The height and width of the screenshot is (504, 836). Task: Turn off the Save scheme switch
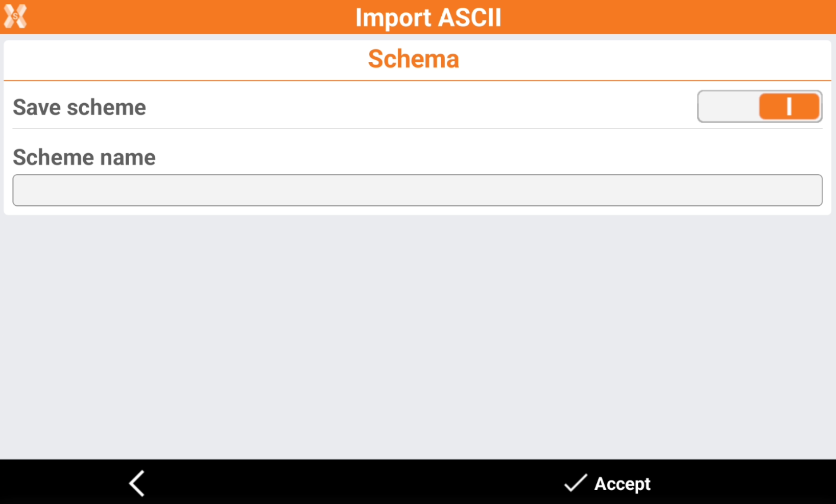pyautogui.click(x=759, y=107)
